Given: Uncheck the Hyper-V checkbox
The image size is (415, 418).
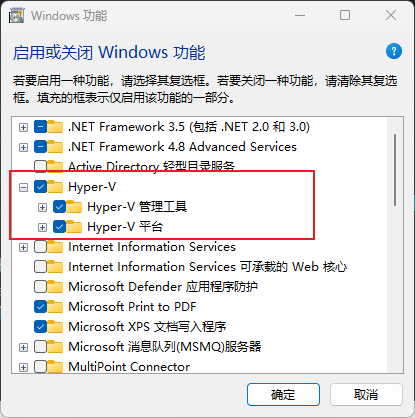Looking at the screenshot, I should coord(40,187).
